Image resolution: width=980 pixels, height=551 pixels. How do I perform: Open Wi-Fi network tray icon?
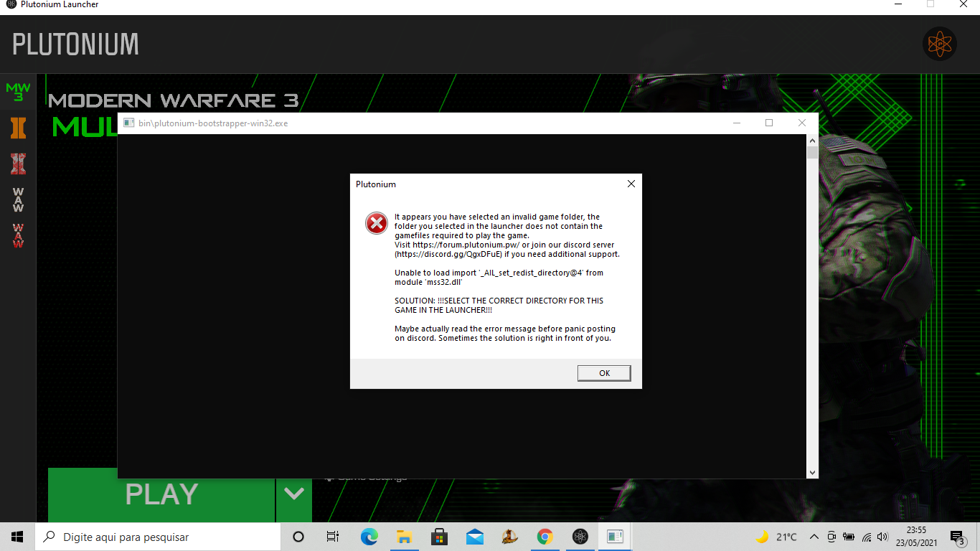click(867, 537)
